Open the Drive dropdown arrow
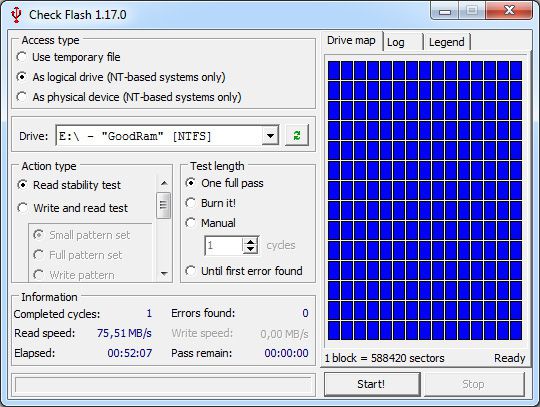 pyautogui.click(x=270, y=136)
